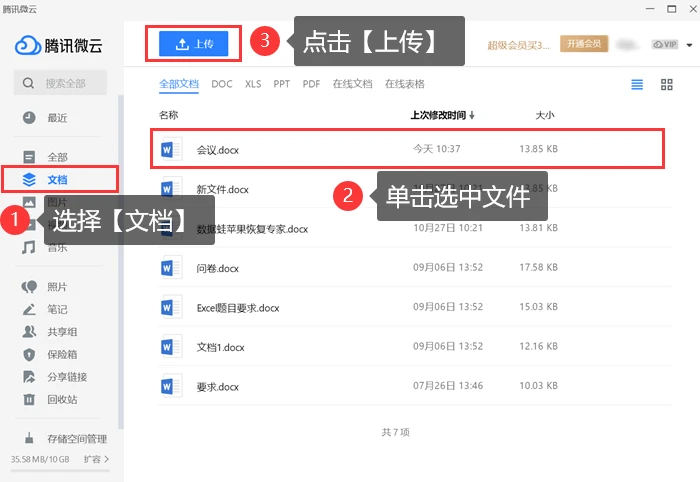This screenshot has width=700, height=482.
Task: Open 全部 files in sidebar
Action: click(x=45, y=157)
